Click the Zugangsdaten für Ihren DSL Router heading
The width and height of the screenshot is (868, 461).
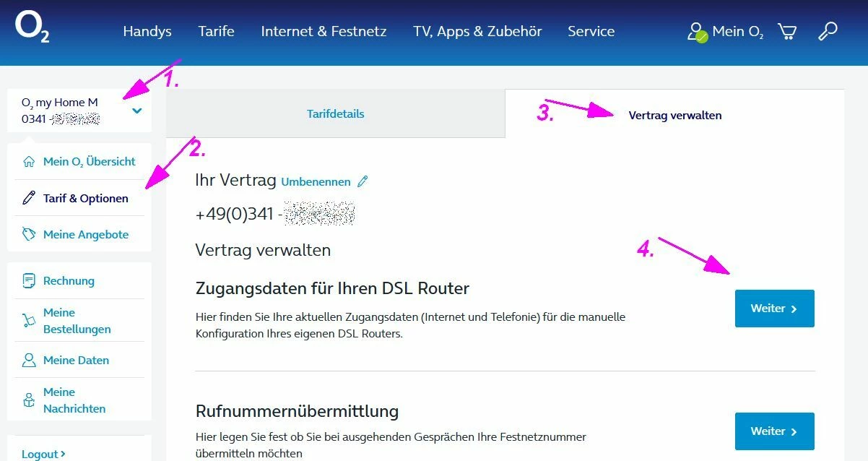(x=332, y=288)
